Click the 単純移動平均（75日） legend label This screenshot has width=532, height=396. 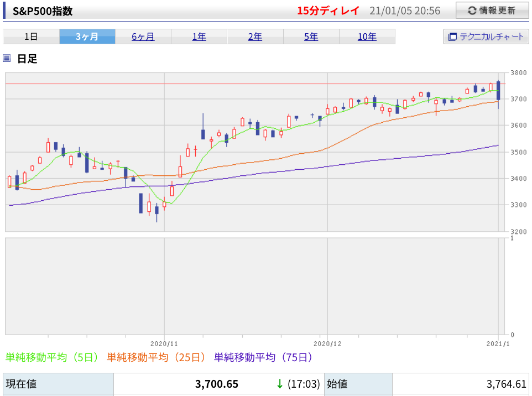coord(263,357)
